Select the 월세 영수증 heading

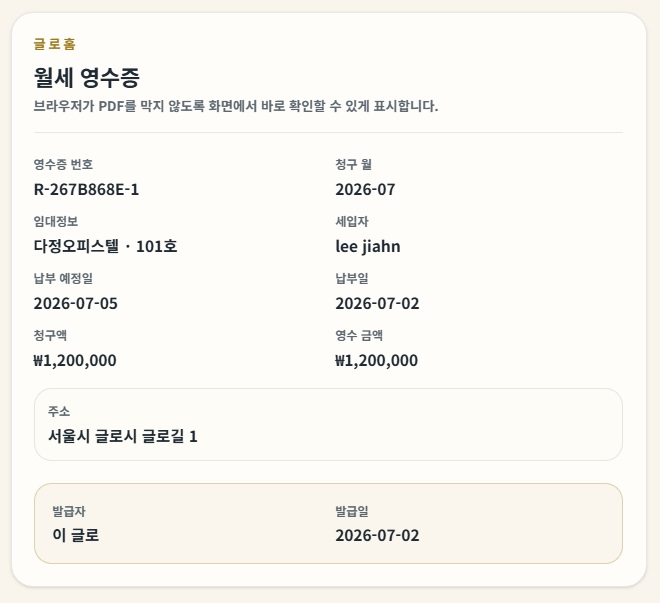coord(86,77)
